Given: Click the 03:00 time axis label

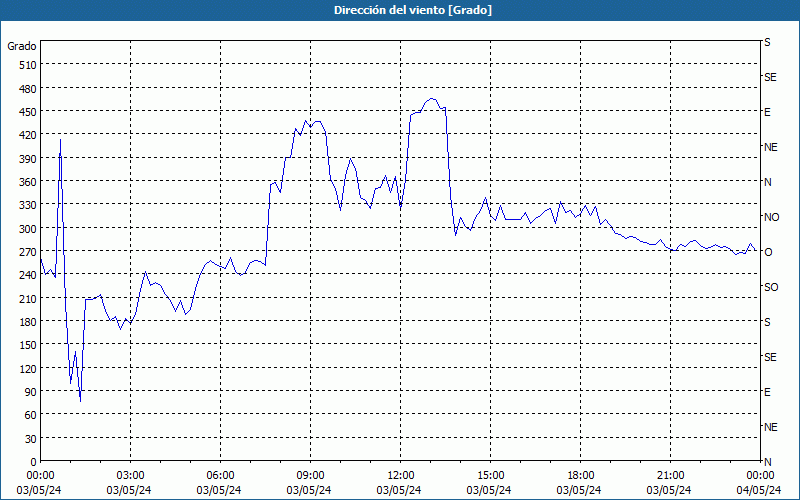Looking at the screenshot, I should (x=130, y=476).
